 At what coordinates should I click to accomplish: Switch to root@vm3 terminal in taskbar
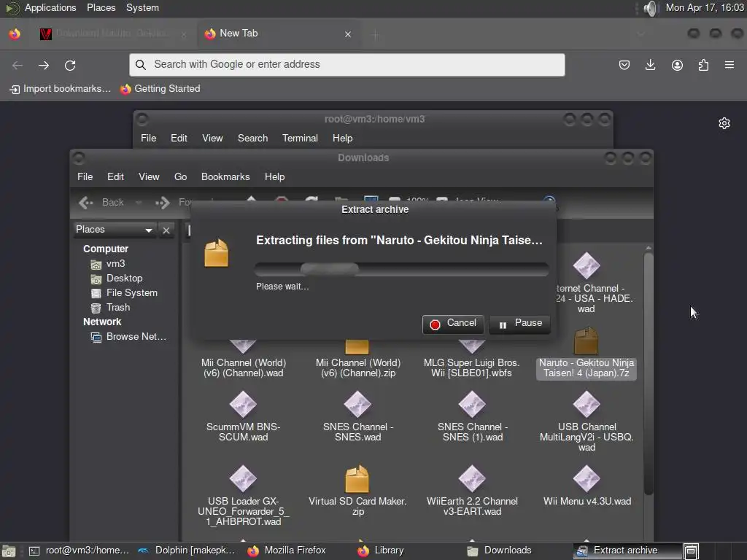tap(80, 551)
